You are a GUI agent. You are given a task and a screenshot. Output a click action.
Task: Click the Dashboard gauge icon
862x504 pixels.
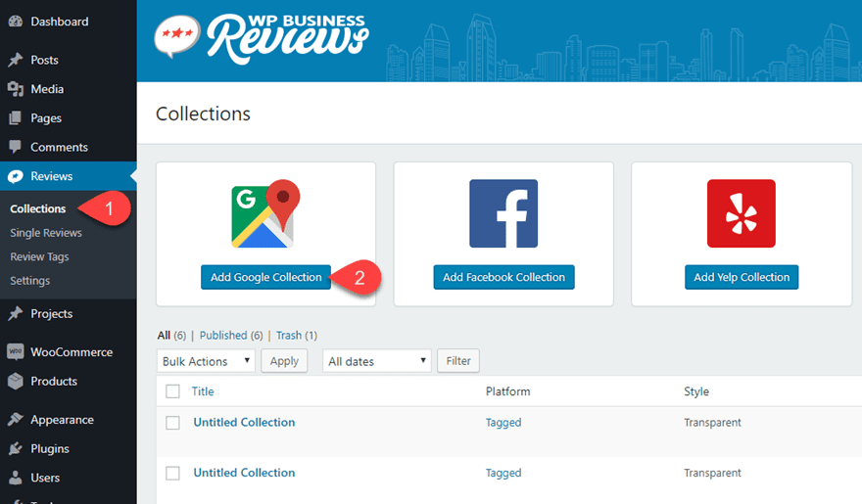(16, 22)
